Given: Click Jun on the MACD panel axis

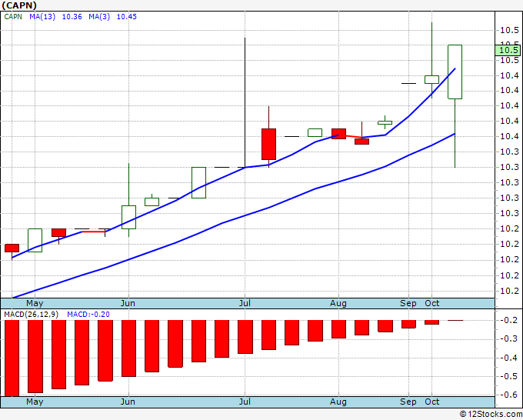Looking at the screenshot, I should 128,402.
